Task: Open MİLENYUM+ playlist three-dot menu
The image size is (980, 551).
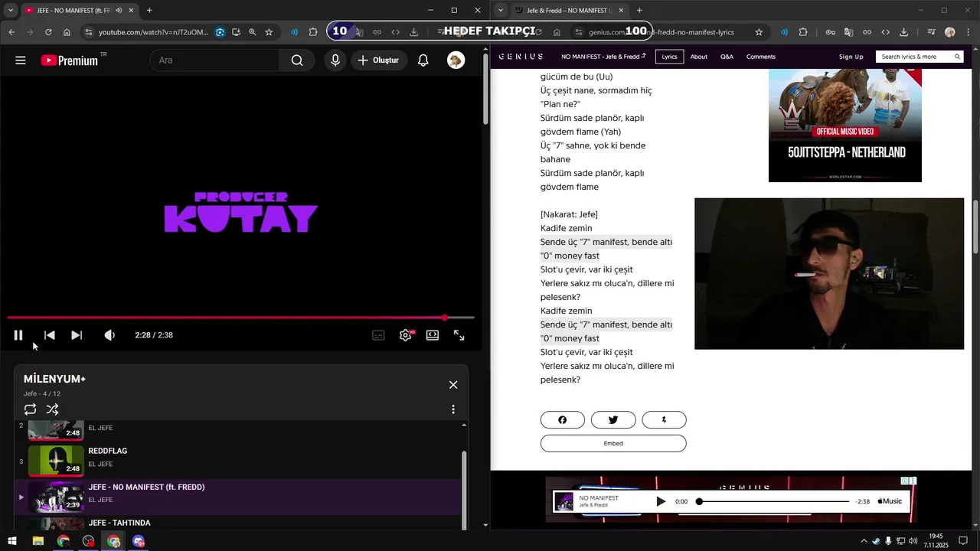Action: tap(453, 409)
